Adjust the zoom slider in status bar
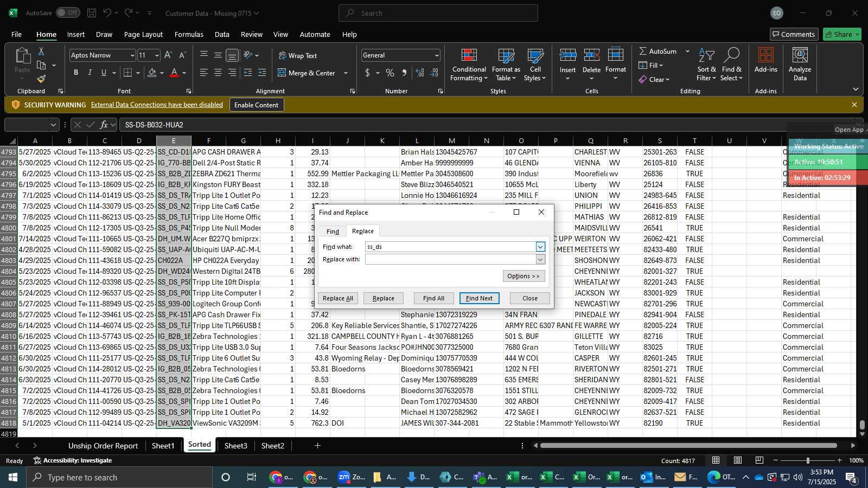This screenshot has width=868, height=488. (807, 460)
